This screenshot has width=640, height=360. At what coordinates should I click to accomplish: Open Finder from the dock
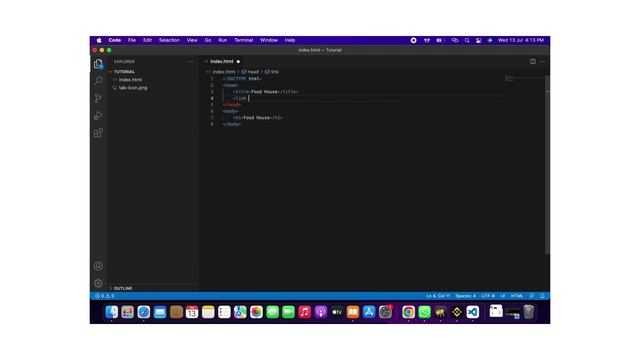point(111,312)
